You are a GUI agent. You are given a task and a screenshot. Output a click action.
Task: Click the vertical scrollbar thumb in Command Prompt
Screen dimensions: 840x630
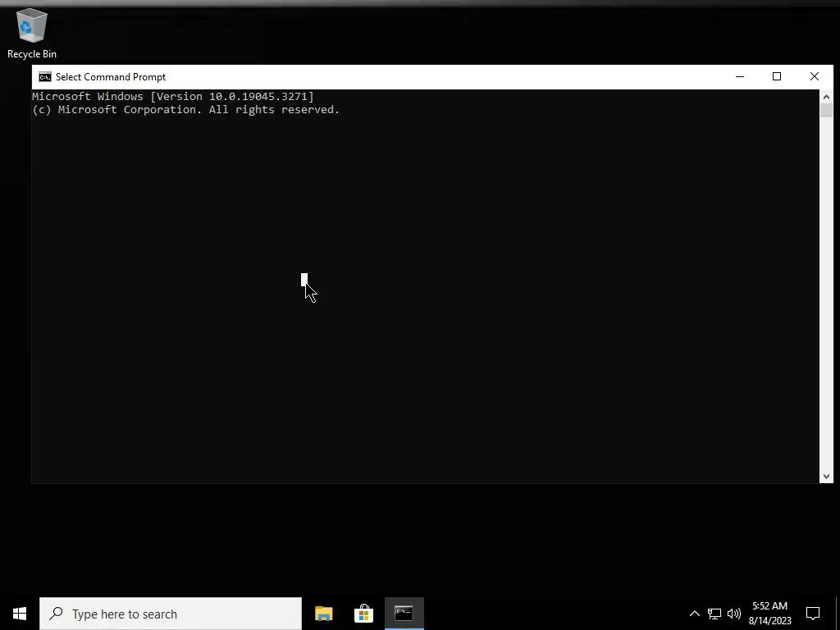(x=826, y=111)
